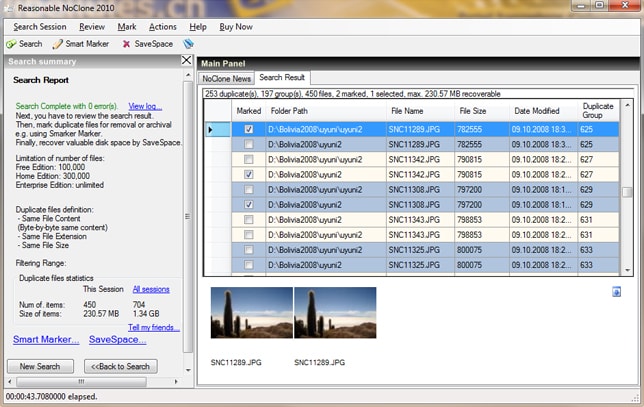Sort by the Date Modified column header
This screenshot has width=644, height=407.
(543, 111)
